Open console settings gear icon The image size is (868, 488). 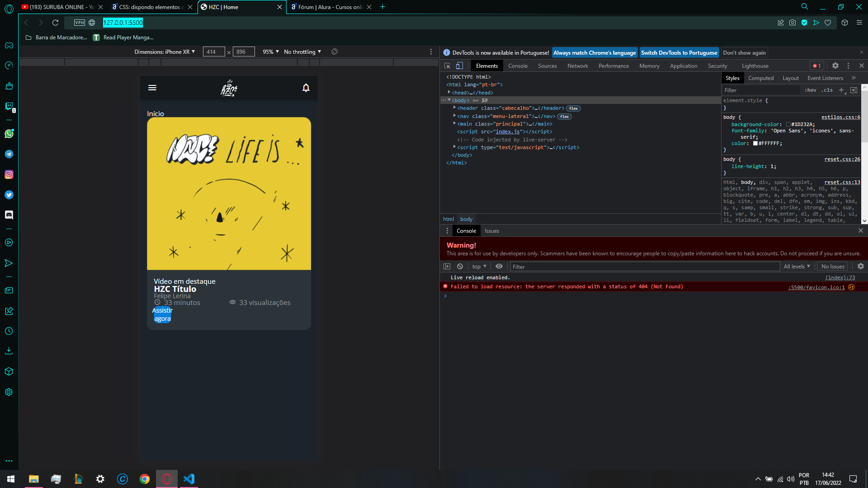(x=861, y=267)
